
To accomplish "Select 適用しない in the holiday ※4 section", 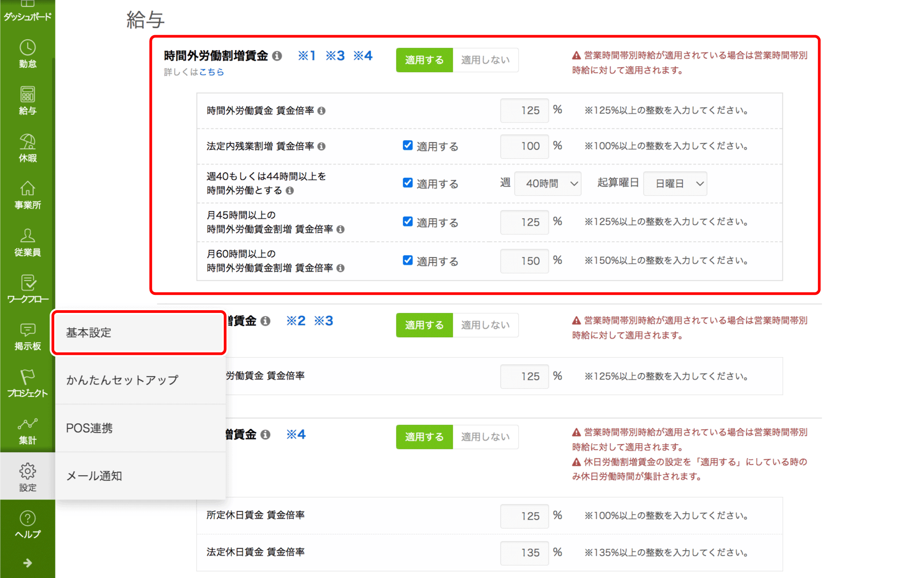I will click(x=485, y=437).
